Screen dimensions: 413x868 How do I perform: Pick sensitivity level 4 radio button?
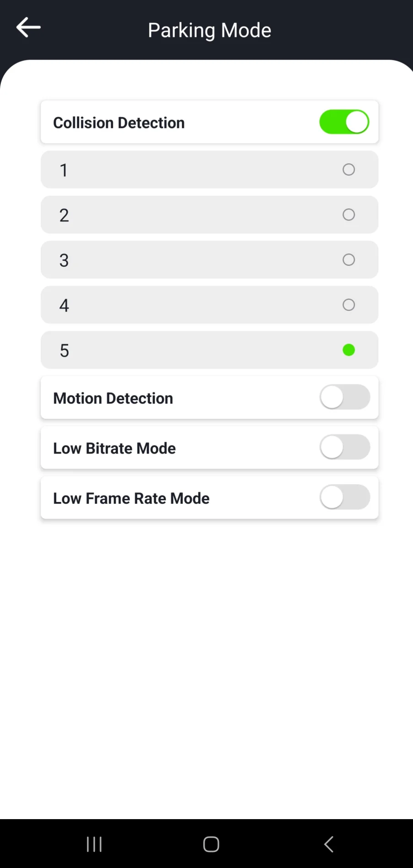coord(349,305)
